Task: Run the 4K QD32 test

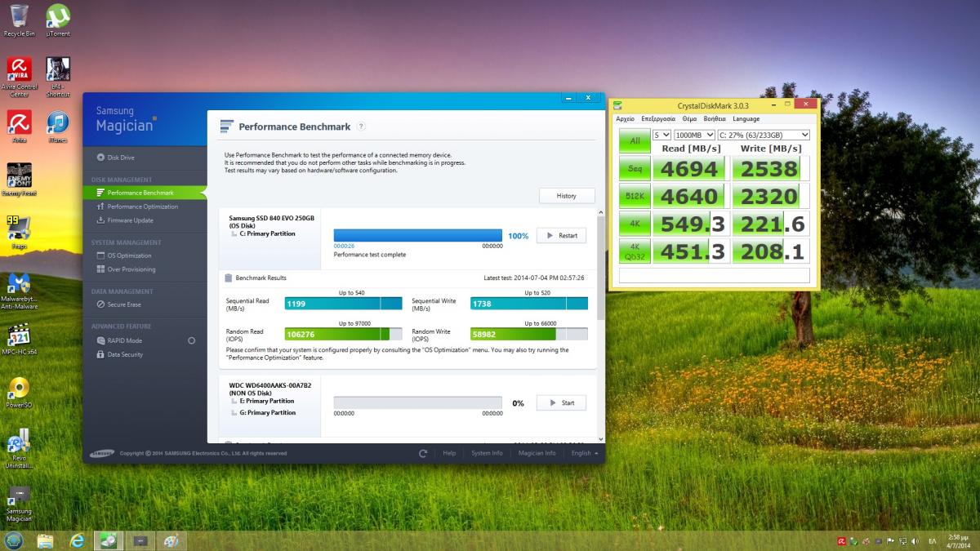Action: pyautogui.click(x=635, y=251)
